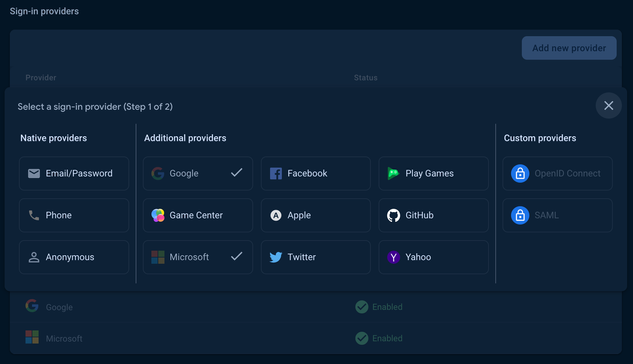Image resolution: width=633 pixels, height=364 pixels.
Task: Select the Facebook logo icon
Action: point(276,174)
